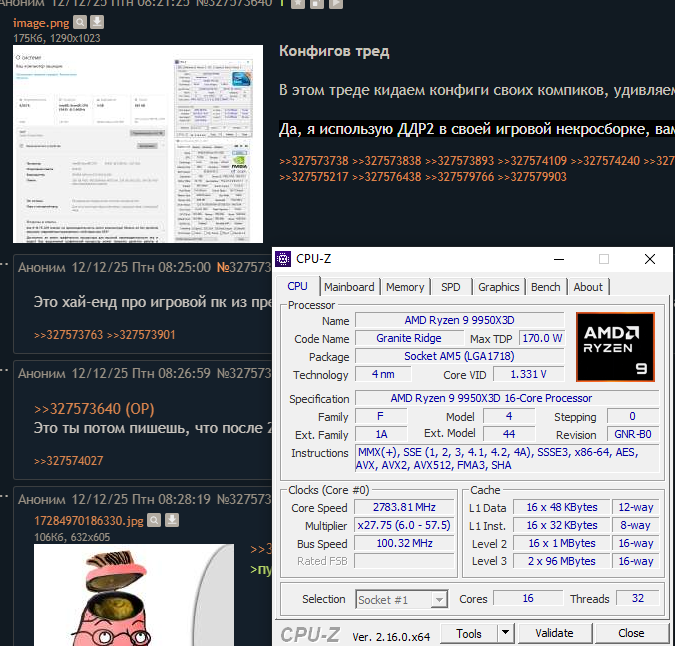Screen dimensions: 675x646
Task: Select the CPU tab in CPU-Z
Action: 297,286
